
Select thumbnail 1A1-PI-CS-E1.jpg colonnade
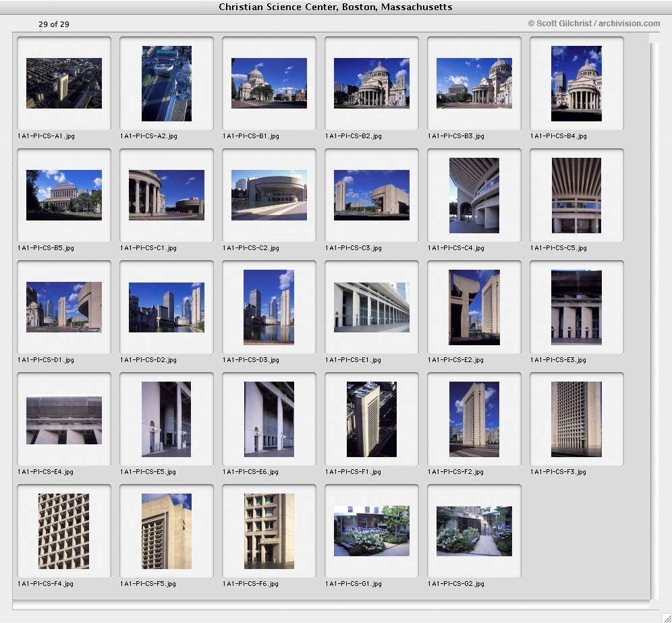372,307
